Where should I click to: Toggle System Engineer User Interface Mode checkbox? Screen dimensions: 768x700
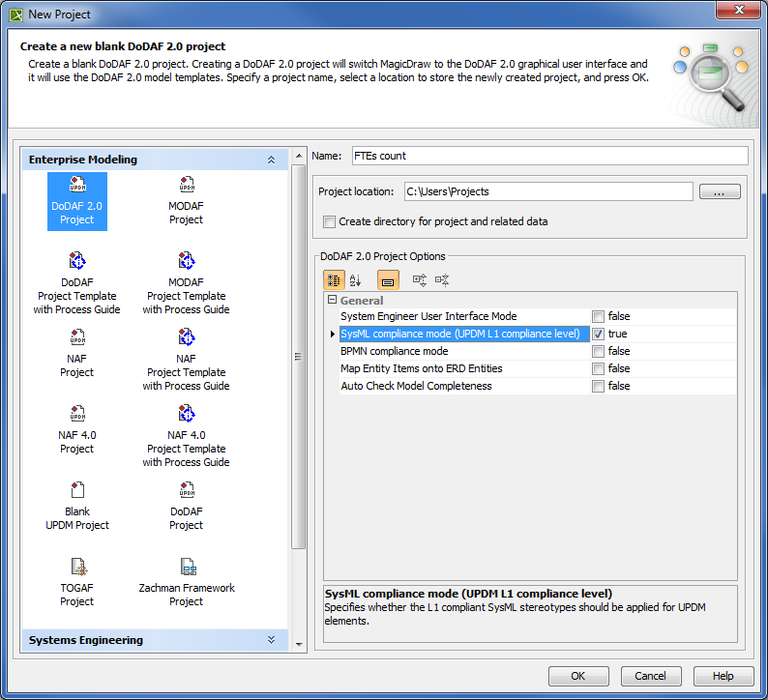pyautogui.click(x=598, y=316)
